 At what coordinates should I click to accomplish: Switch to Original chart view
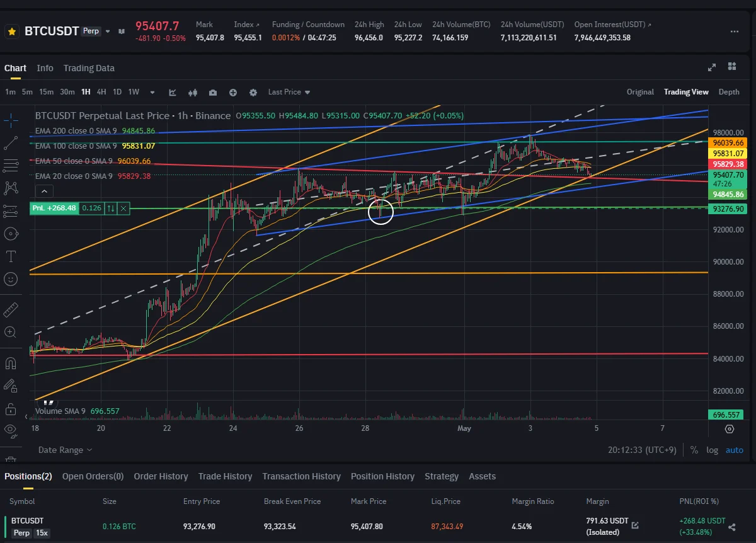pyautogui.click(x=640, y=92)
